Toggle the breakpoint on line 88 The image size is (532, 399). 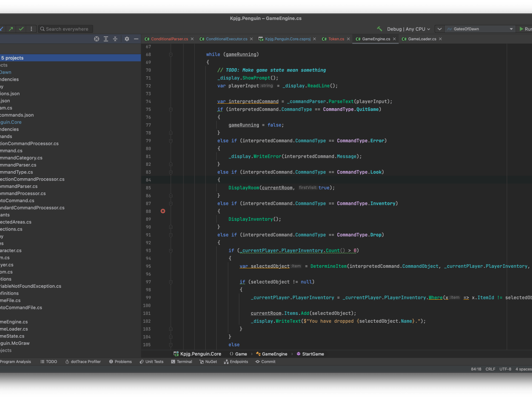[163, 211]
